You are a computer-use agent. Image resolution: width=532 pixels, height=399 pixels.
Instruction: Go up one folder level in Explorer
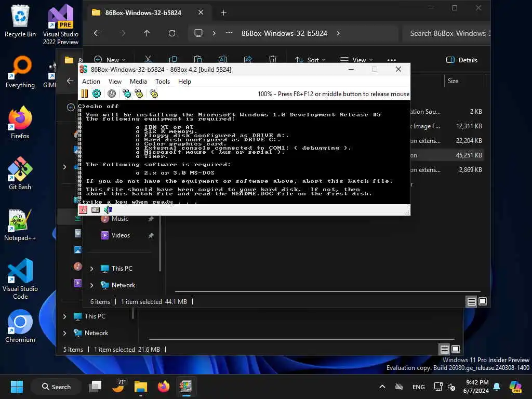point(147,33)
